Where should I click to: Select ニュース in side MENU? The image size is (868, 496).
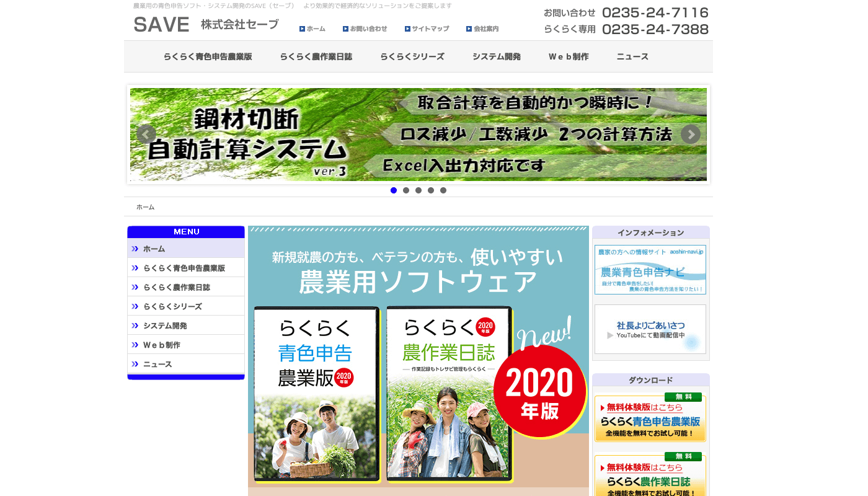click(157, 364)
